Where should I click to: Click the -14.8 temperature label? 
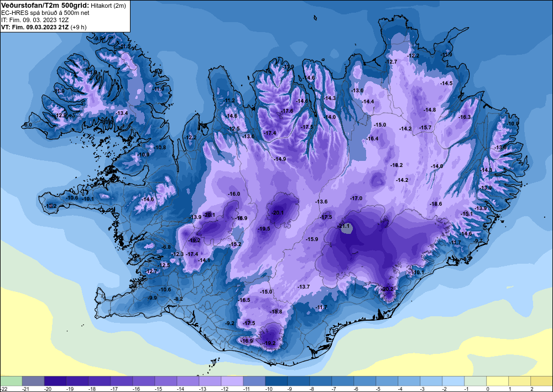pyautogui.click(x=430, y=110)
